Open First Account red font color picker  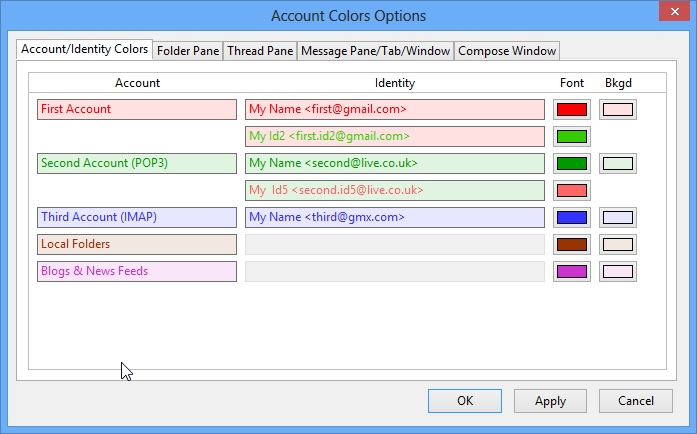click(x=572, y=109)
